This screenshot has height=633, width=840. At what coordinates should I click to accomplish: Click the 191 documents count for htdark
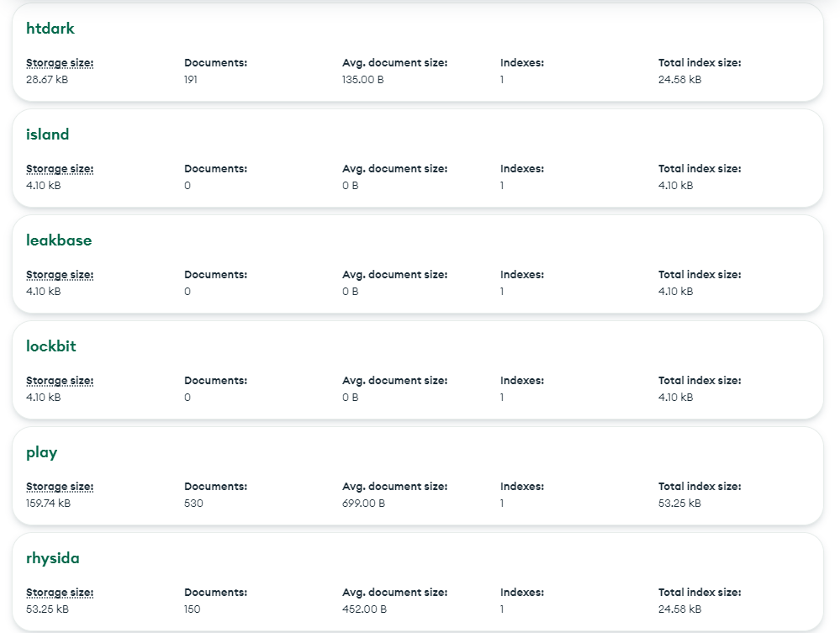coord(191,80)
